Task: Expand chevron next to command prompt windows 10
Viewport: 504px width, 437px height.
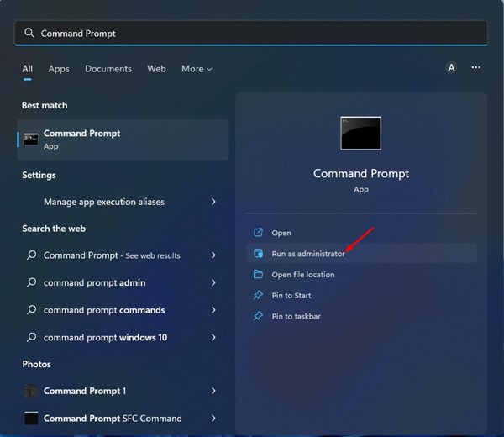Action: pyautogui.click(x=213, y=337)
